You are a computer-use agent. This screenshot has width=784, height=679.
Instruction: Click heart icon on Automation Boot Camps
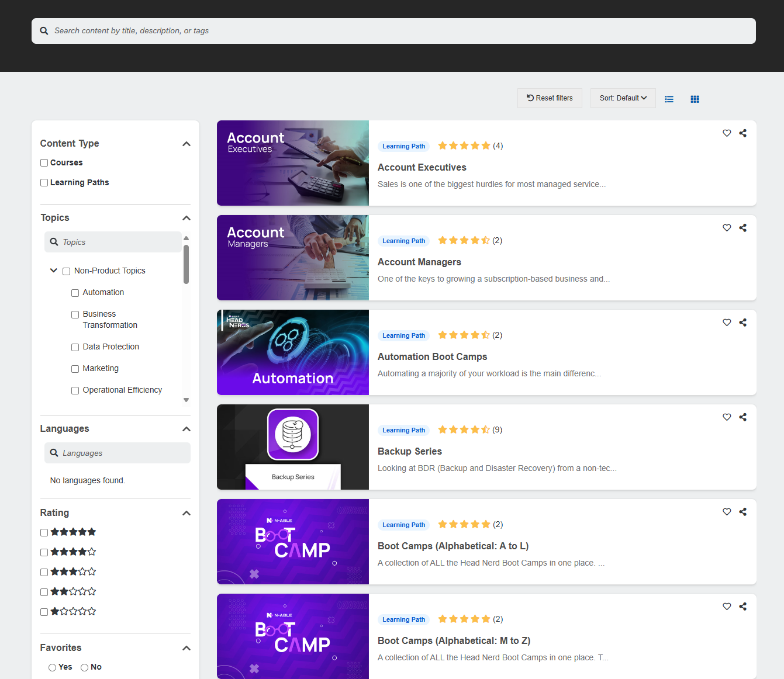pos(727,323)
